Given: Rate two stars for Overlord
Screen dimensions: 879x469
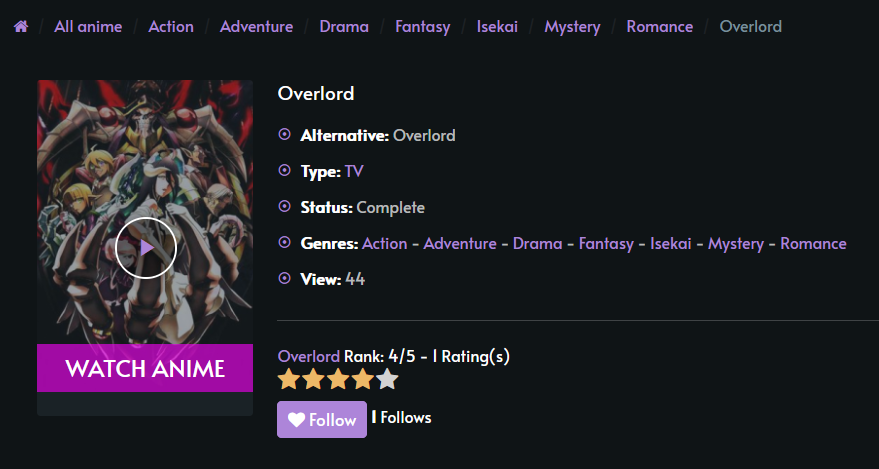Looking at the screenshot, I should pos(313,379).
